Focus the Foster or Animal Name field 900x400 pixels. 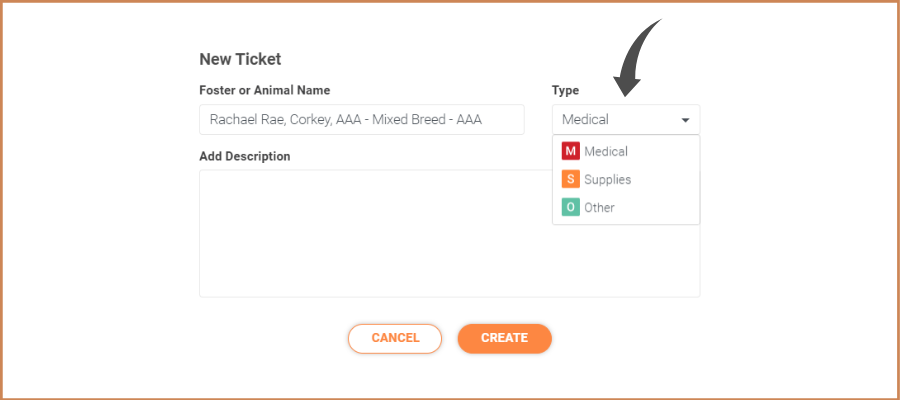pyautogui.click(x=362, y=119)
